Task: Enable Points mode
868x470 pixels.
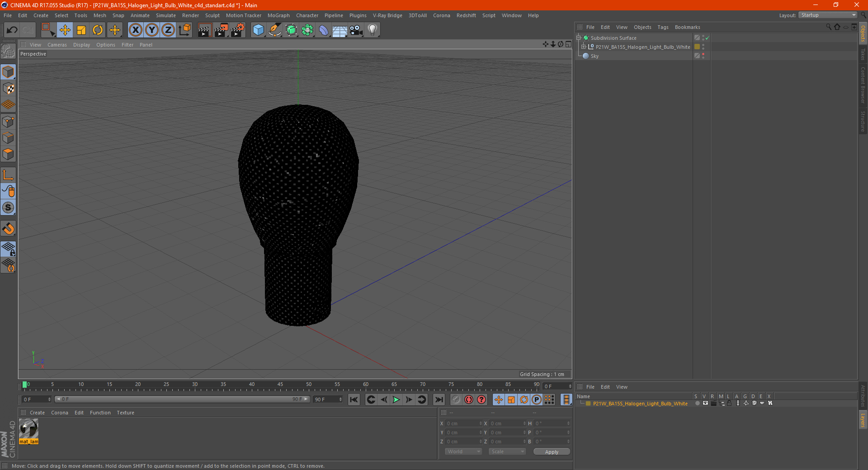Action: (8, 122)
